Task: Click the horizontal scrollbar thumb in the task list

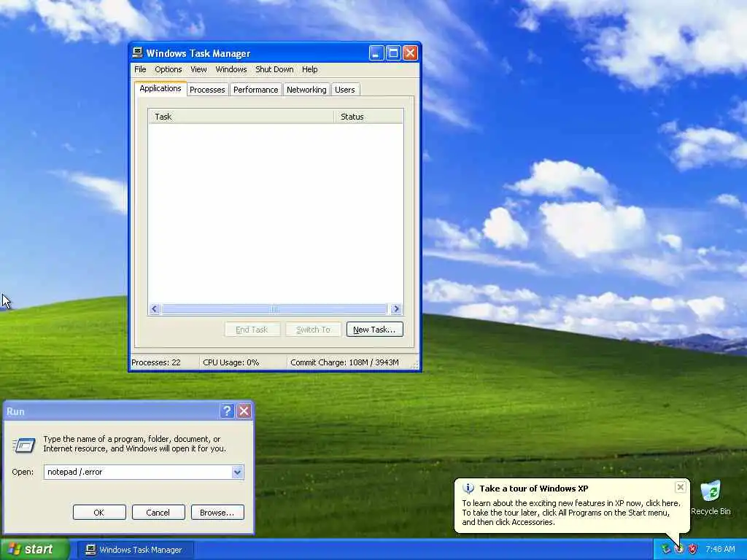Action: [x=274, y=309]
